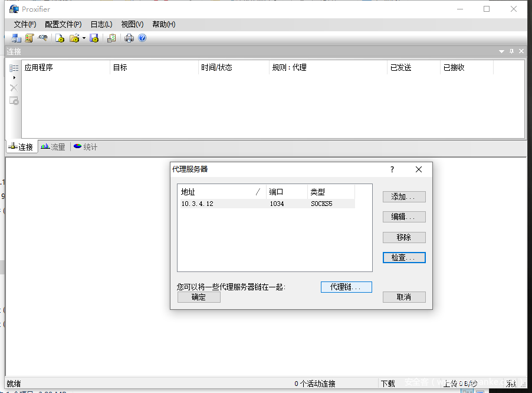Switch to the 统计 tab
Viewport: 532px width, 393px height.
pos(86,147)
